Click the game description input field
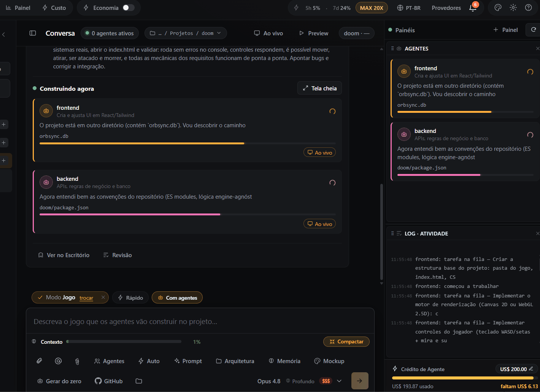Viewport: 540px width, 392px height. (x=200, y=322)
